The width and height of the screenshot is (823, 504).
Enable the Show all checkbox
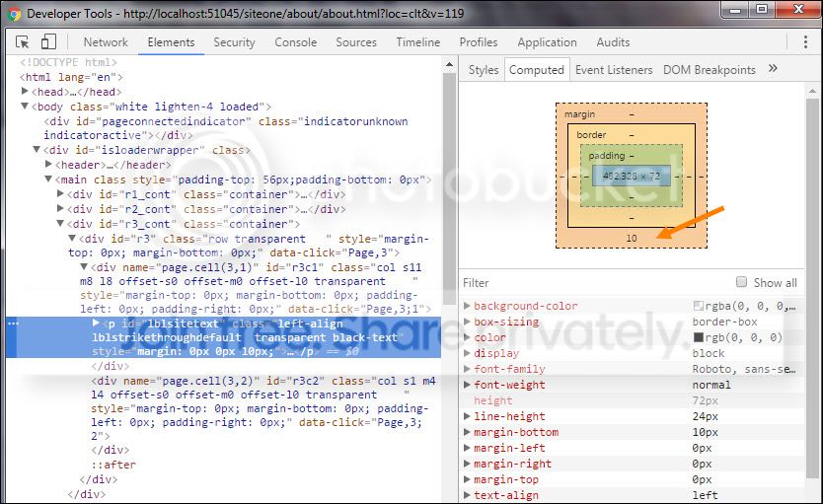(x=742, y=282)
